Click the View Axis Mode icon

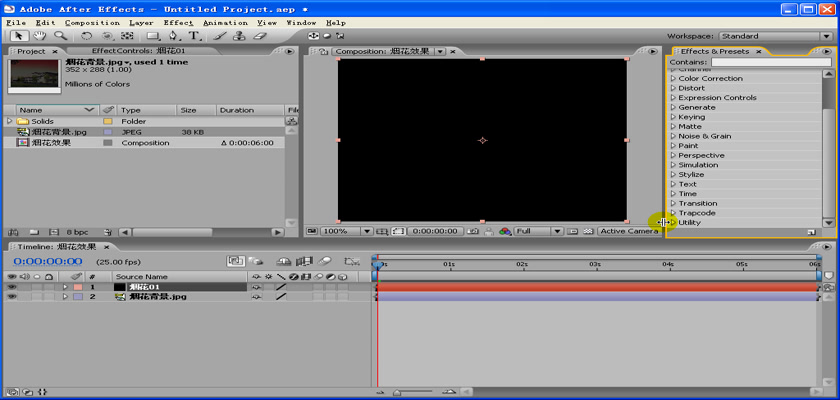[340, 36]
